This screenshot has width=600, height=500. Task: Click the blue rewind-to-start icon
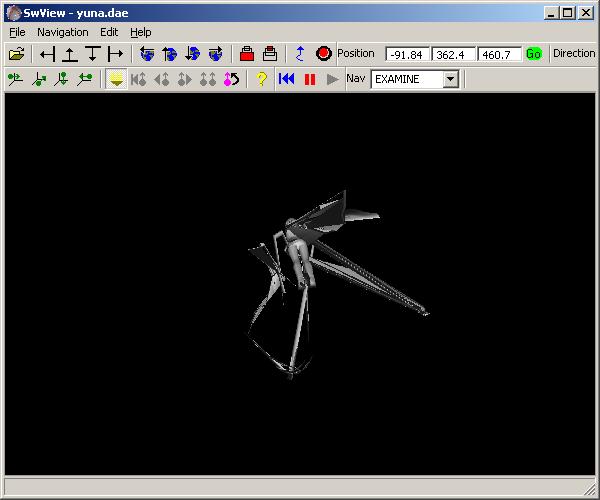click(x=286, y=79)
